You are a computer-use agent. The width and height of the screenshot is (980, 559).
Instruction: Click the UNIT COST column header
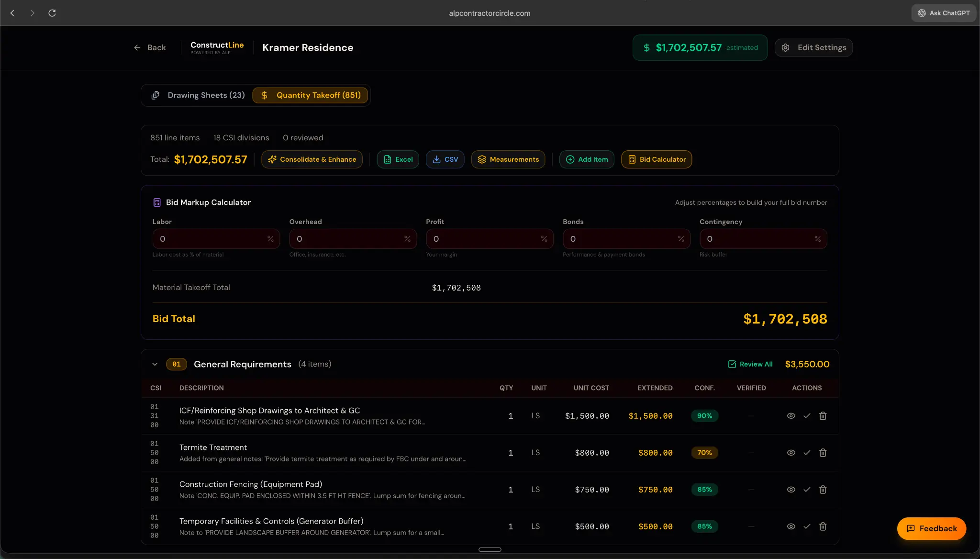pos(591,388)
